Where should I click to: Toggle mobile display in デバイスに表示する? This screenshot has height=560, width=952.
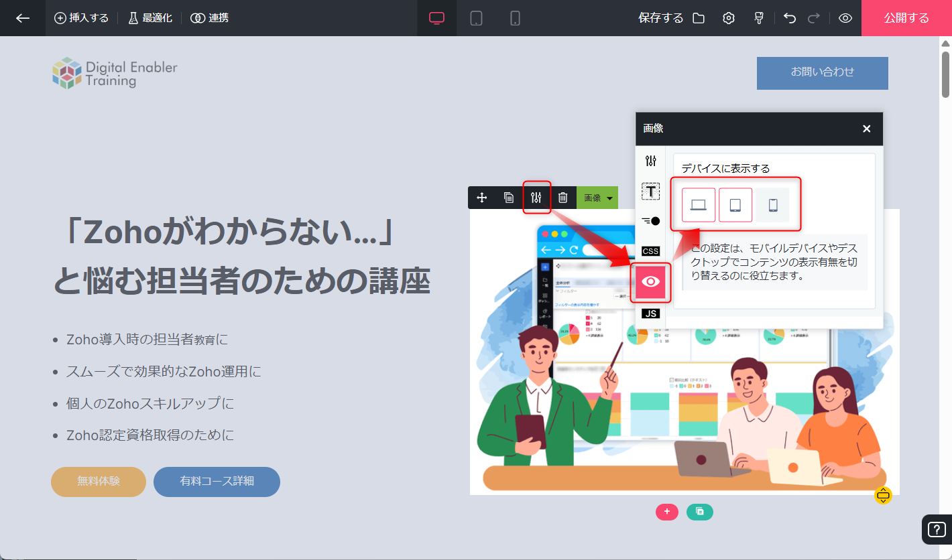click(x=772, y=205)
